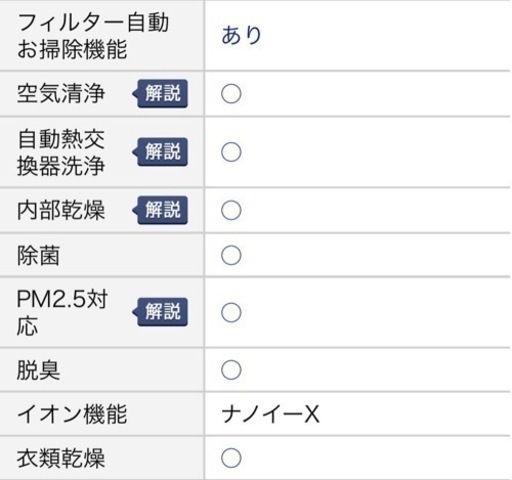Click the 除菌 row label
The height and width of the screenshot is (480, 512).
[x=38, y=256]
